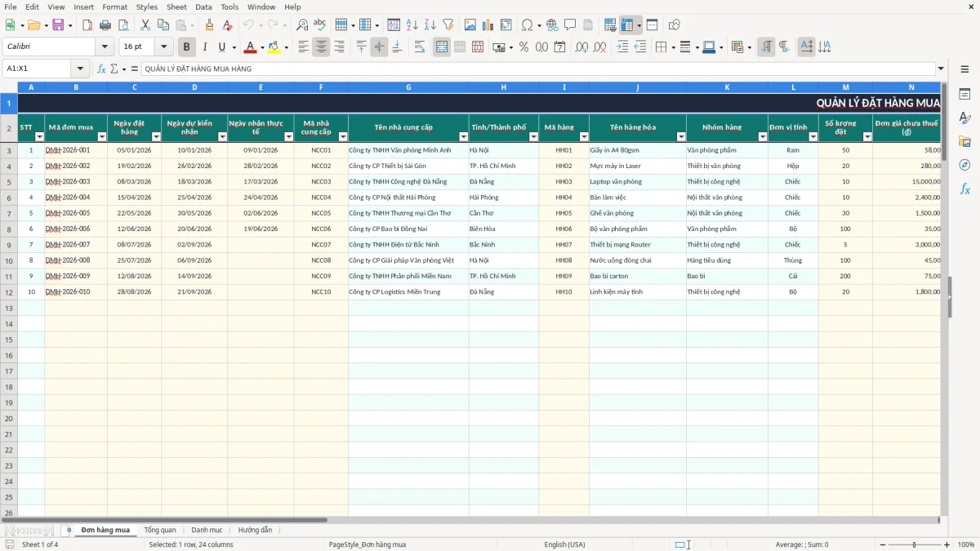Toggle Wrap Text button
Image resolution: width=980 pixels, height=551 pixels.
(420, 47)
